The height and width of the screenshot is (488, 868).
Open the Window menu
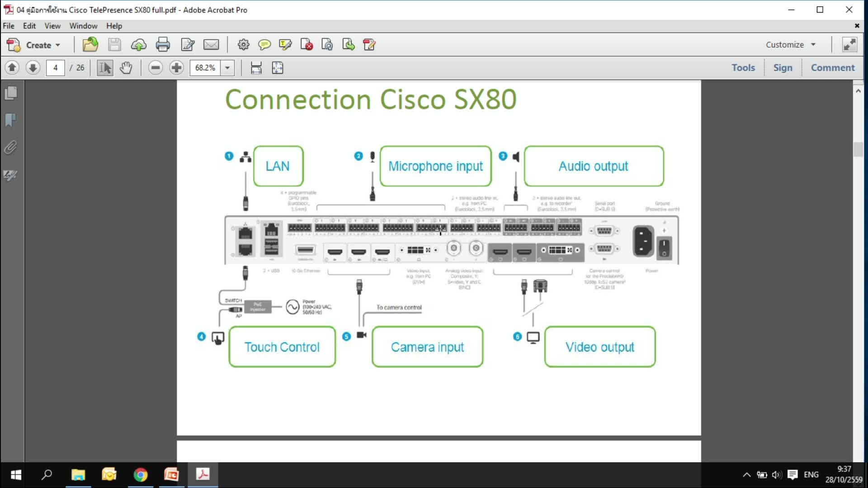pos(83,26)
